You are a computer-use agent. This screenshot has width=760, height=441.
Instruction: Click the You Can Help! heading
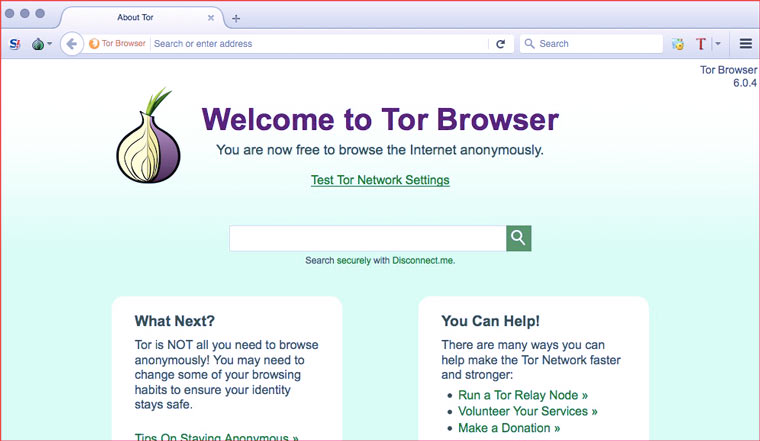(x=491, y=321)
